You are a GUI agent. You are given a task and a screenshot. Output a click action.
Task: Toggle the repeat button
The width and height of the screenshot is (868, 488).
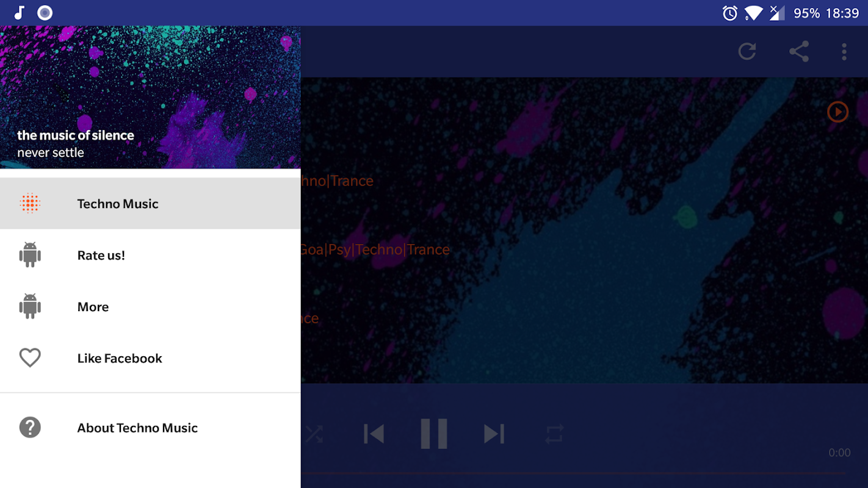click(x=554, y=434)
